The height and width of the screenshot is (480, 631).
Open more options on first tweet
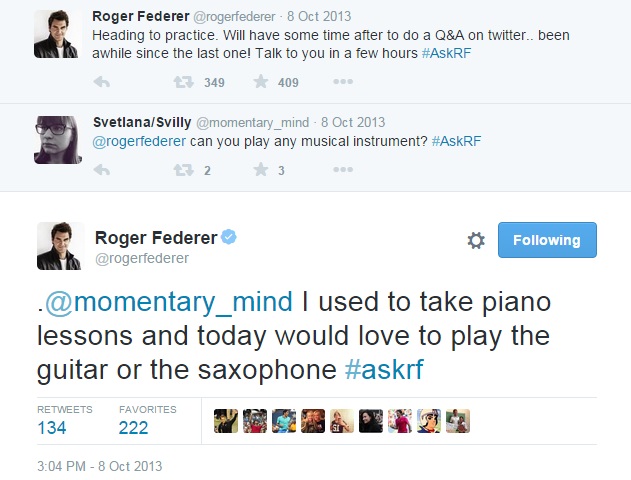pyautogui.click(x=342, y=82)
